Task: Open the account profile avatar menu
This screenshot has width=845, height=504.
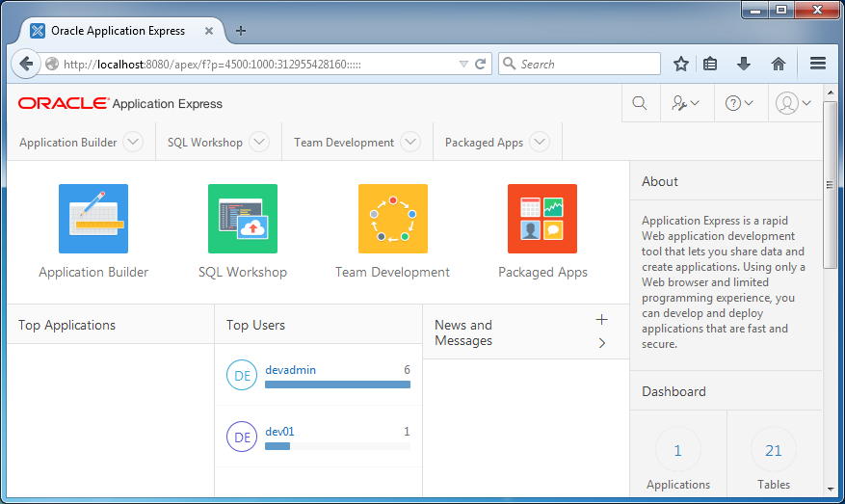Action: coord(793,103)
